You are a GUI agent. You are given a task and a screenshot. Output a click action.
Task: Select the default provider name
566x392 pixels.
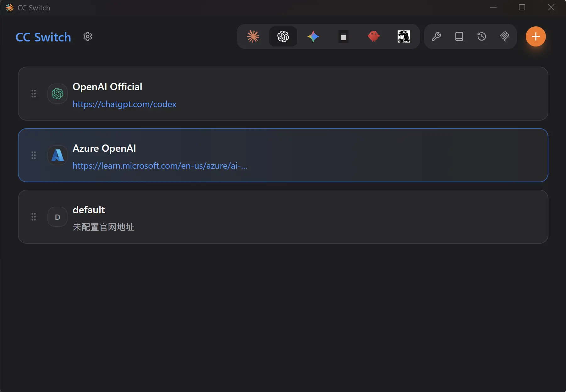click(x=89, y=210)
